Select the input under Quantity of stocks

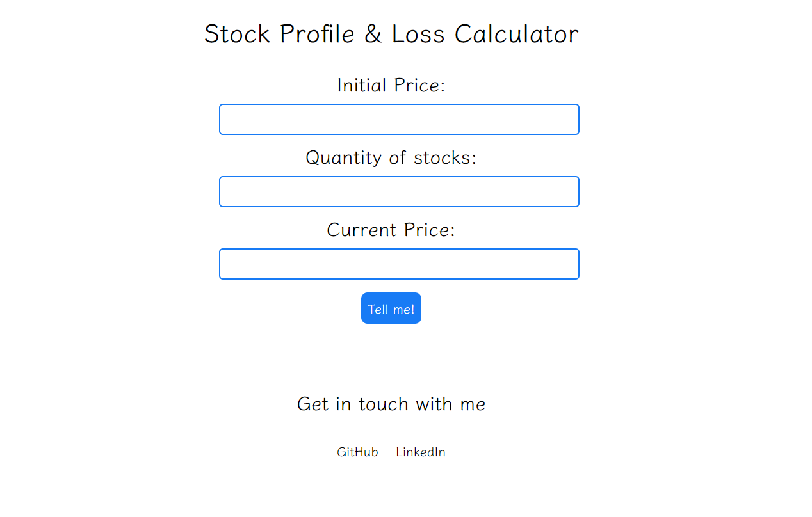(399, 192)
